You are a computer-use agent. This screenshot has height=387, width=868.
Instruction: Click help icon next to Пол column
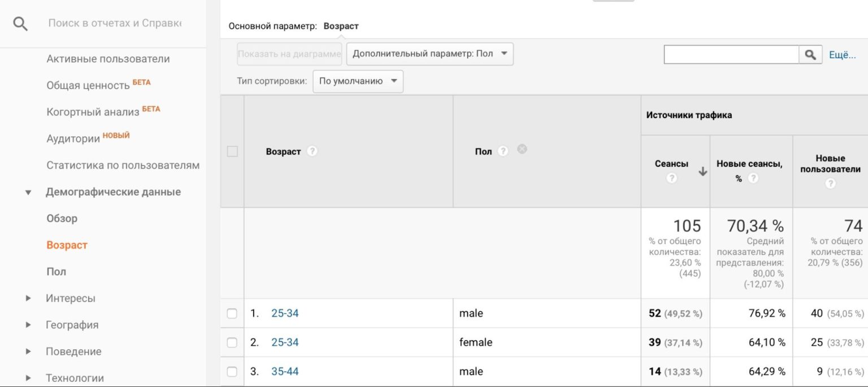(503, 151)
